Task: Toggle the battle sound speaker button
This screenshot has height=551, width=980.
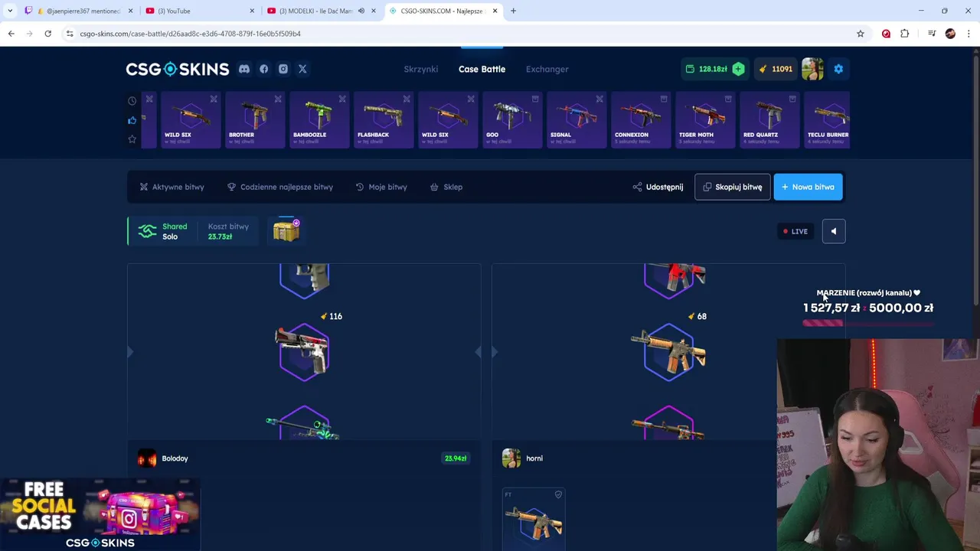Action: (834, 231)
